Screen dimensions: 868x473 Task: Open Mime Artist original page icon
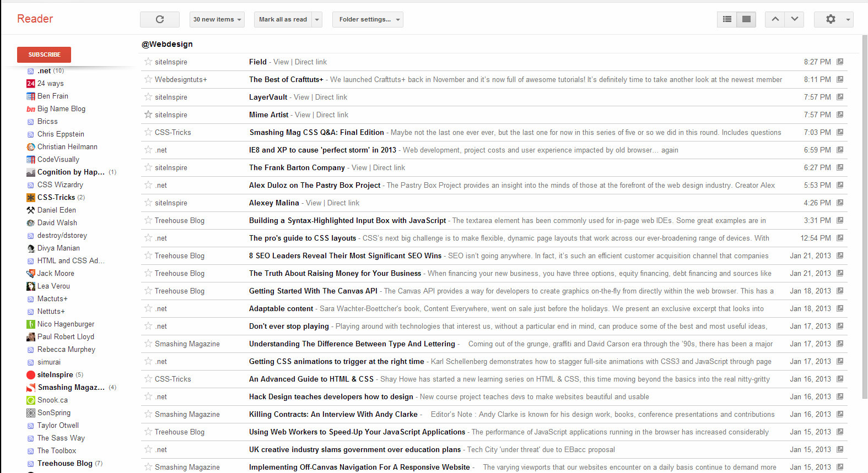(x=840, y=115)
